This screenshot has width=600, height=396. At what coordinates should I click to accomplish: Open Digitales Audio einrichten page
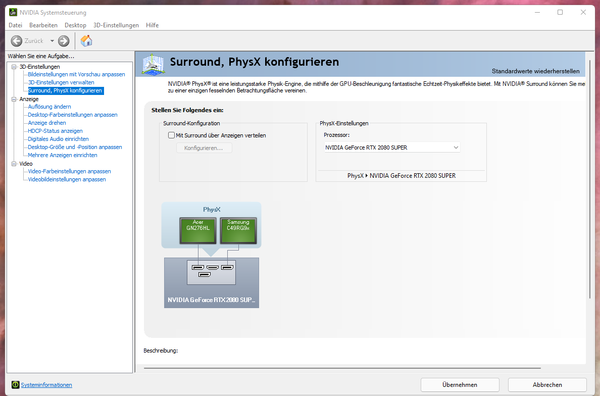point(58,139)
